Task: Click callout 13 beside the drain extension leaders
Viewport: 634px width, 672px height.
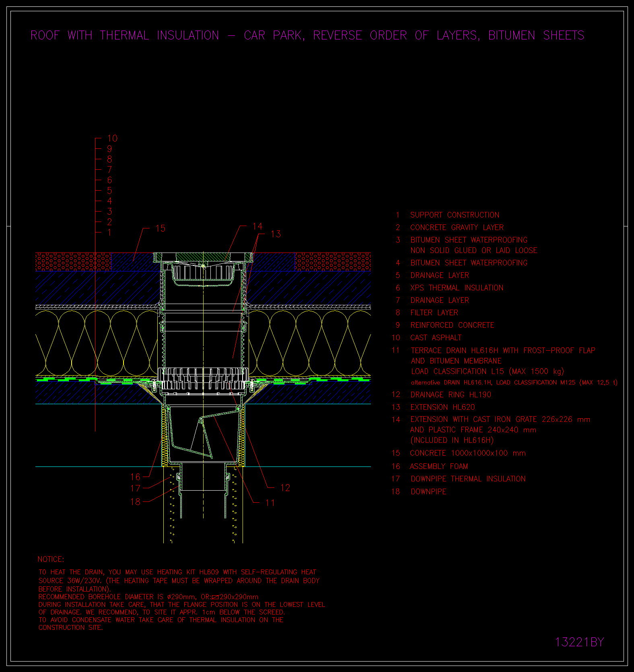Action: [276, 234]
